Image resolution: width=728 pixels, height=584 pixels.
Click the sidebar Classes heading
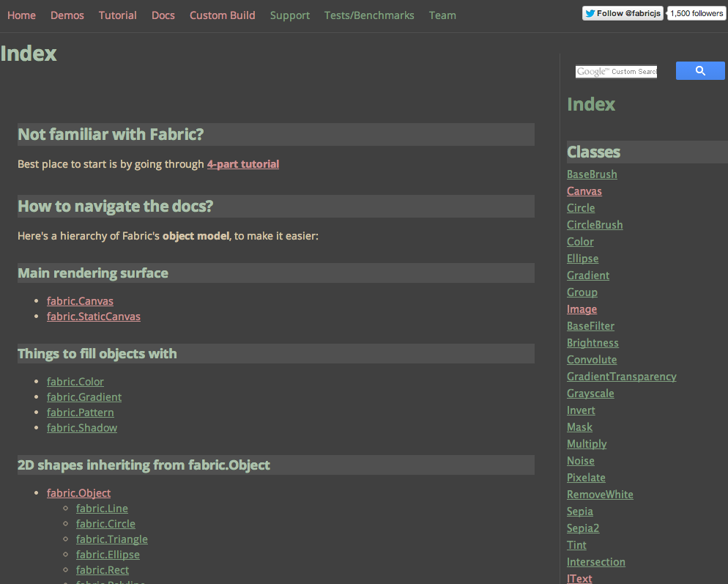click(x=647, y=152)
